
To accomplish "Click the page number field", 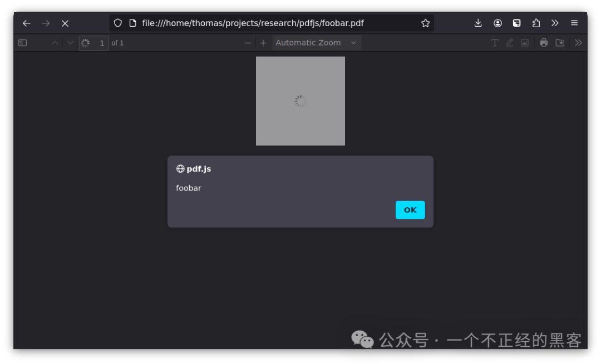I will [x=94, y=43].
